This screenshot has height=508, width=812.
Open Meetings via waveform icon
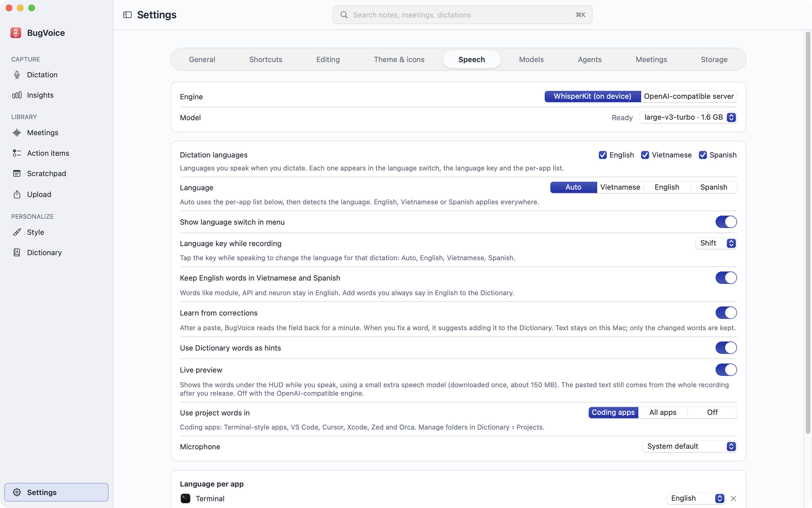[17, 133]
